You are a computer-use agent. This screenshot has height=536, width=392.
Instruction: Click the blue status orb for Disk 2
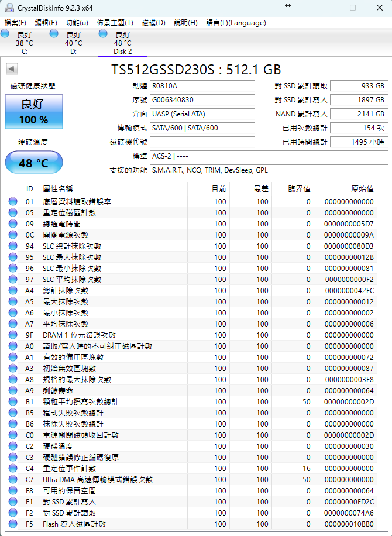click(103, 33)
